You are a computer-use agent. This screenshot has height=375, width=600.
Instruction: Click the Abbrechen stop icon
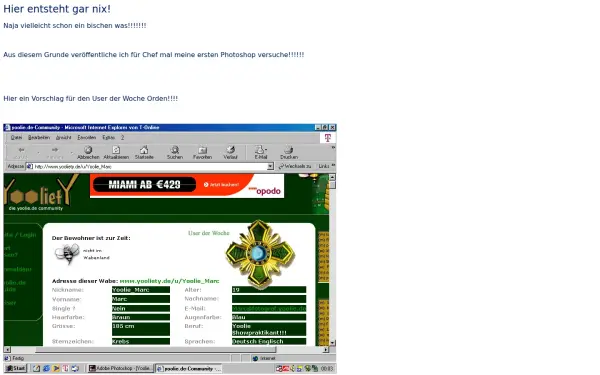coord(88,150)
